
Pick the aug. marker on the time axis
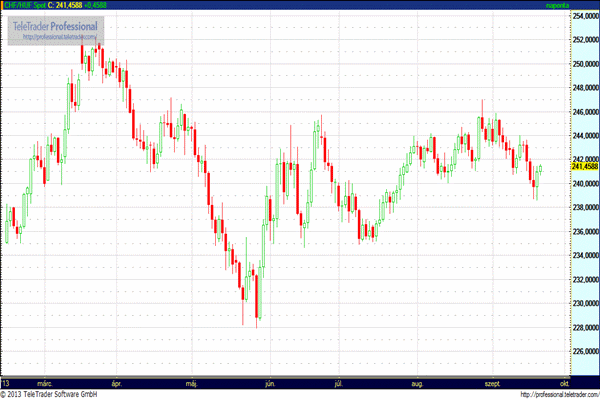coord(418,383)
